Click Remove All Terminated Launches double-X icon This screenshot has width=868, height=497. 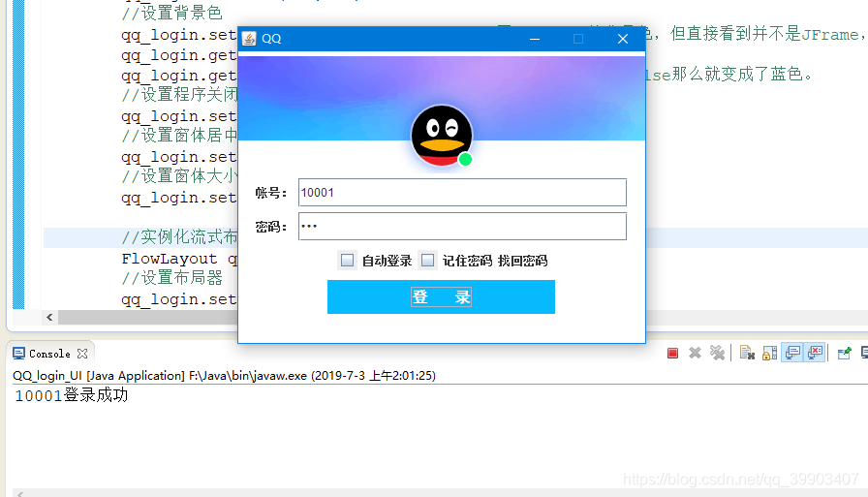pos(718,353)
